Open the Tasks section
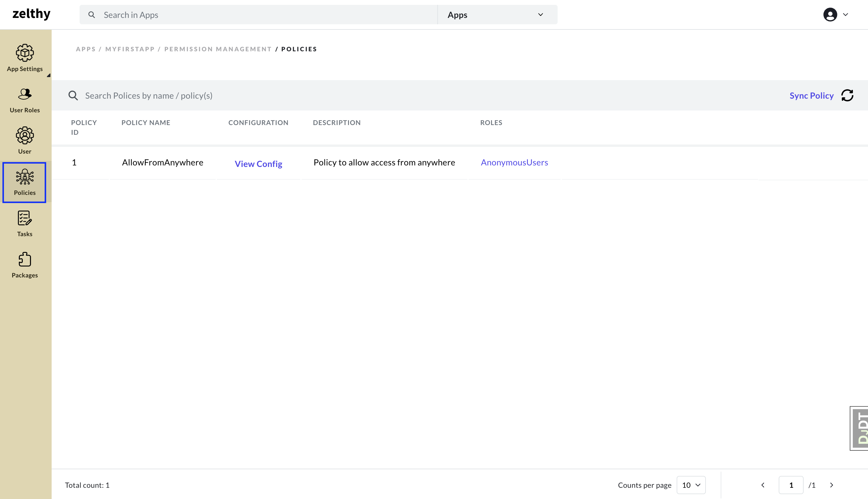Image resolution: width=868 pixels, height=499 pixels. tap(25, 223)
